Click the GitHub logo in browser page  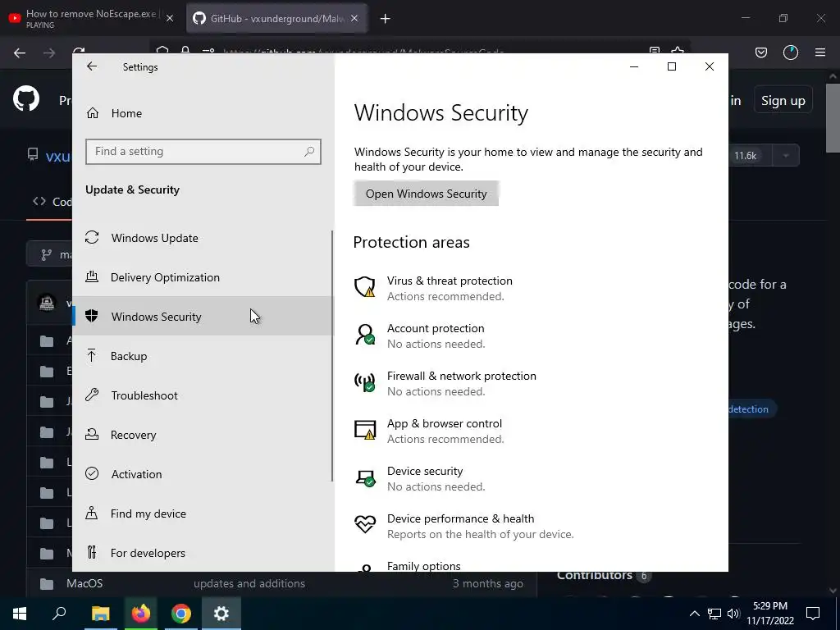click(26, 98)
